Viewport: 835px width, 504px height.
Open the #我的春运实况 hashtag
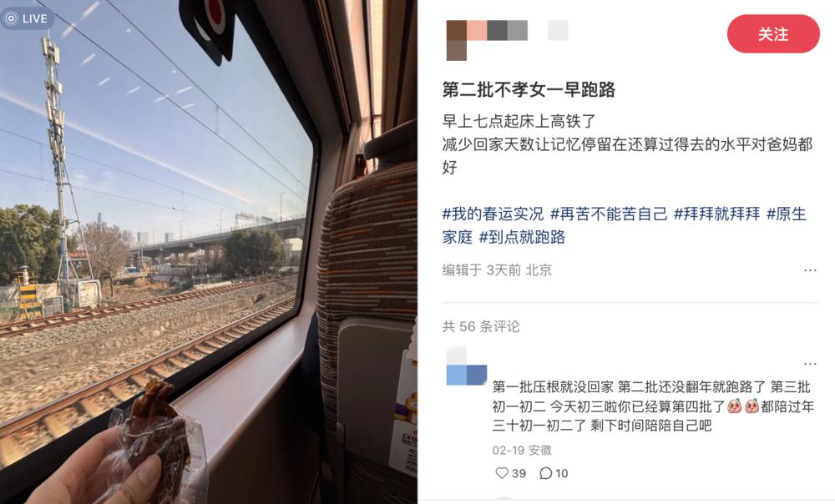click(x=493, y=214)
